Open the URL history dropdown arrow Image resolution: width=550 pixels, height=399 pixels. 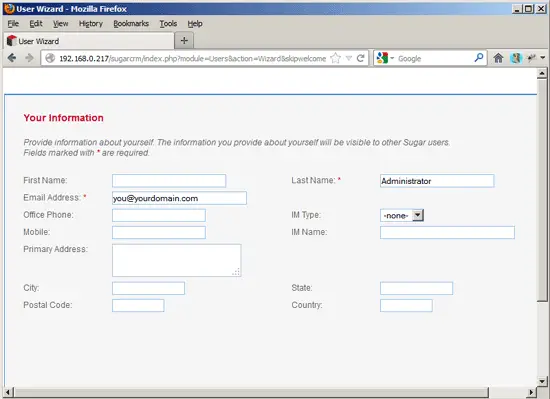point(349,58)
